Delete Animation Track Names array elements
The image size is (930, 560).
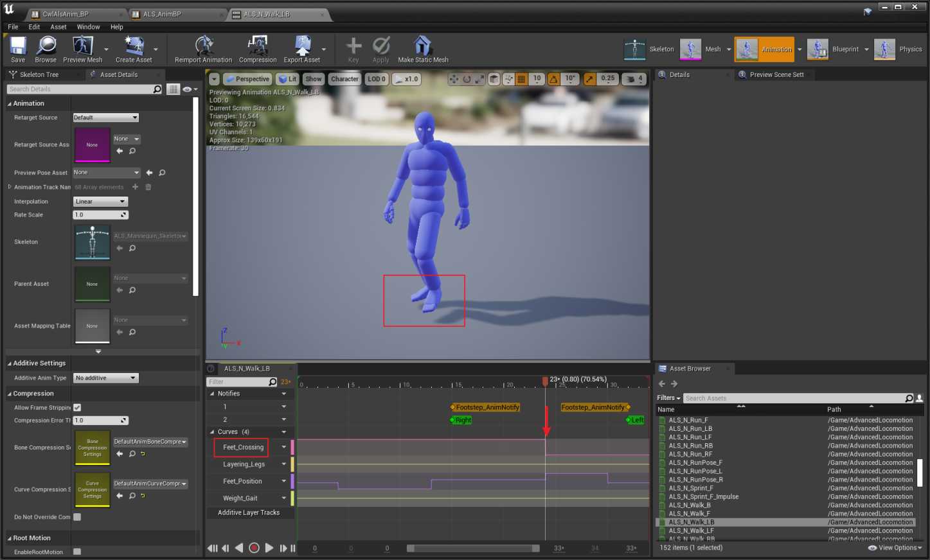(x=148, y=187)
